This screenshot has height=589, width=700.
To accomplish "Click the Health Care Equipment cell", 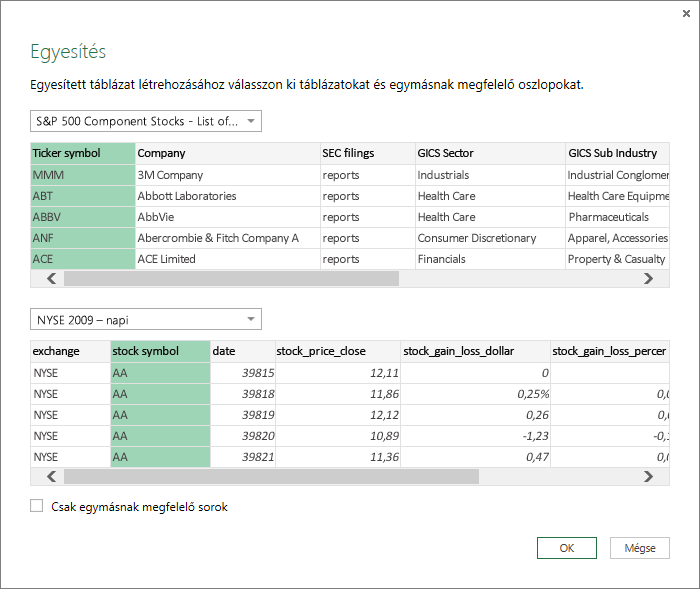I will (x=617, y=196).
